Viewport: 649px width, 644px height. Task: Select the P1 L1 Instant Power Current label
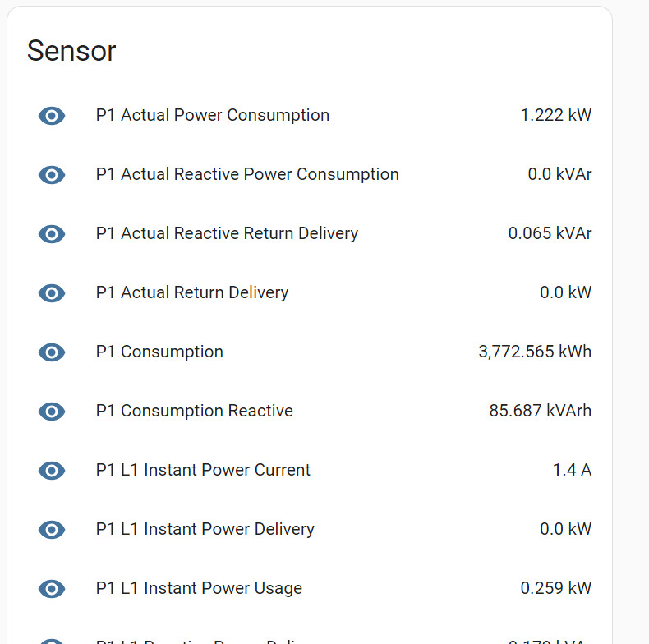click(203, 471)
